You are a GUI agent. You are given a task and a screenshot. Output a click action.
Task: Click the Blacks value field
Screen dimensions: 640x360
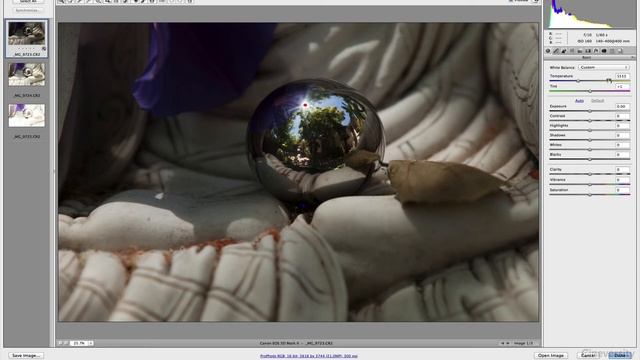click(622, 155)
